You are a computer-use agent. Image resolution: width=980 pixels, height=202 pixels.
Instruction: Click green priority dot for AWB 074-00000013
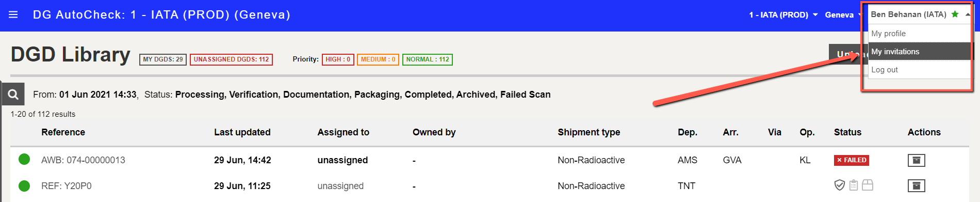(x=24, y=159)
